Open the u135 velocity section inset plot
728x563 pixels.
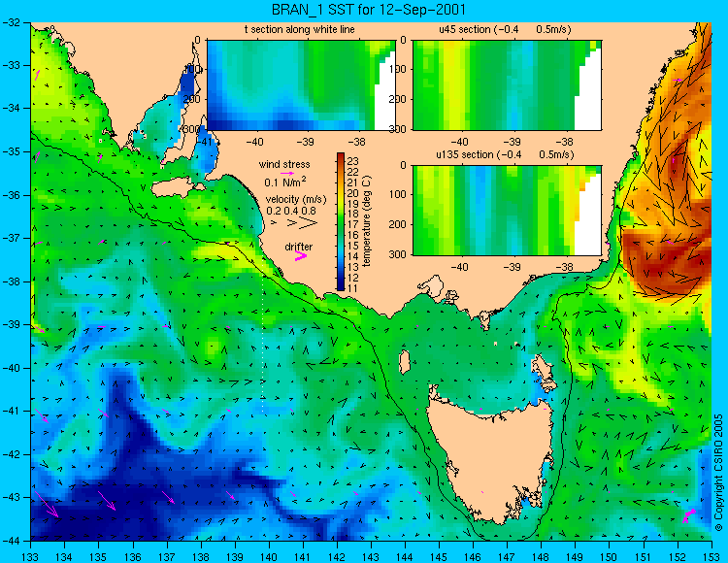point(507,211)
